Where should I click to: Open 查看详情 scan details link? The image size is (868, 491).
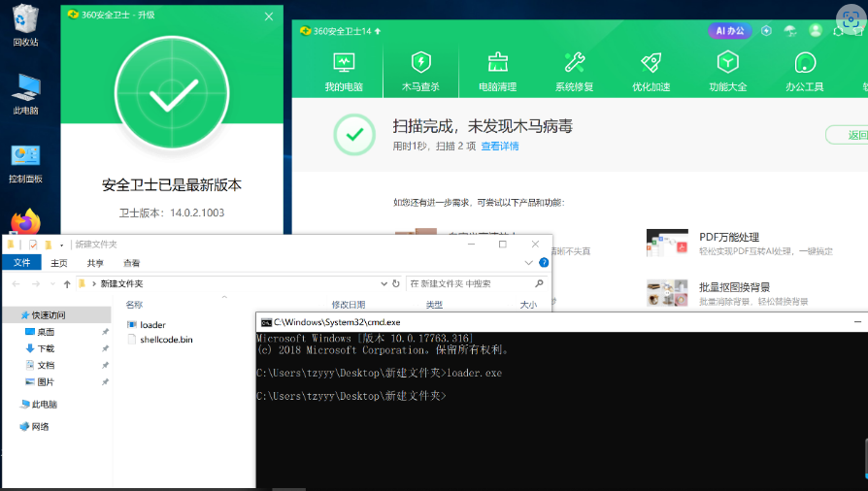[500, 147]
